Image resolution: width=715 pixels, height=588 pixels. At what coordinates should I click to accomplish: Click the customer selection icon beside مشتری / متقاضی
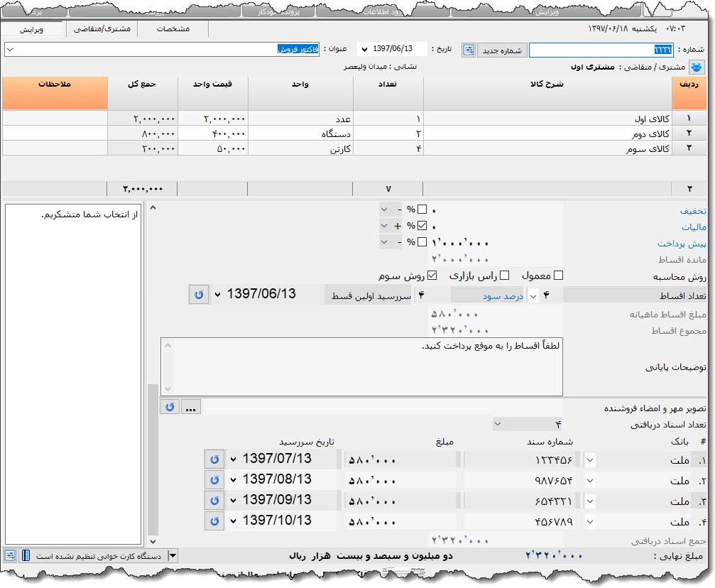coord(696,67)
